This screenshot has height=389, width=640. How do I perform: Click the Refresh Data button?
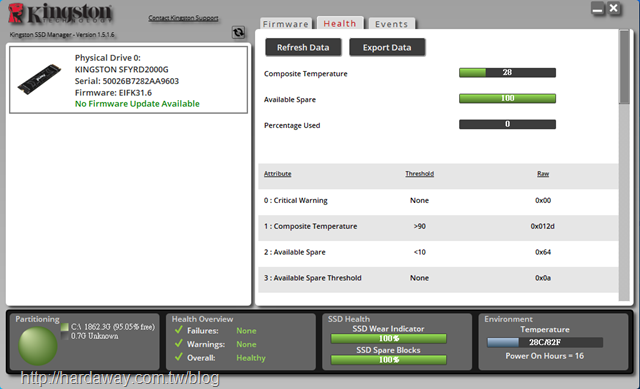pos(303,47)
